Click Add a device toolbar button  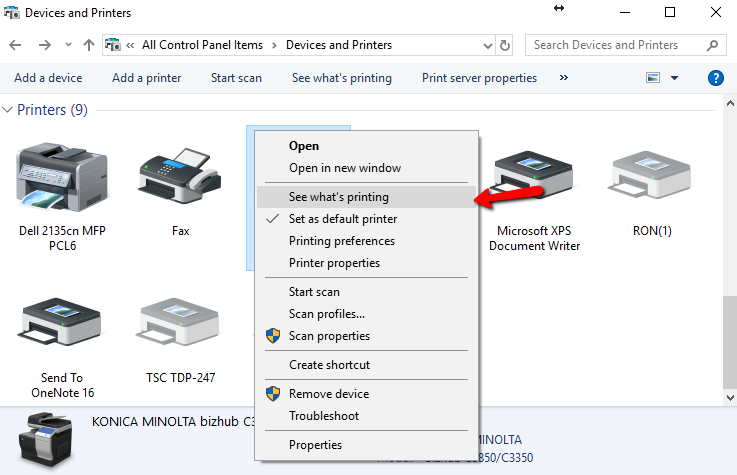click(48, 78)
